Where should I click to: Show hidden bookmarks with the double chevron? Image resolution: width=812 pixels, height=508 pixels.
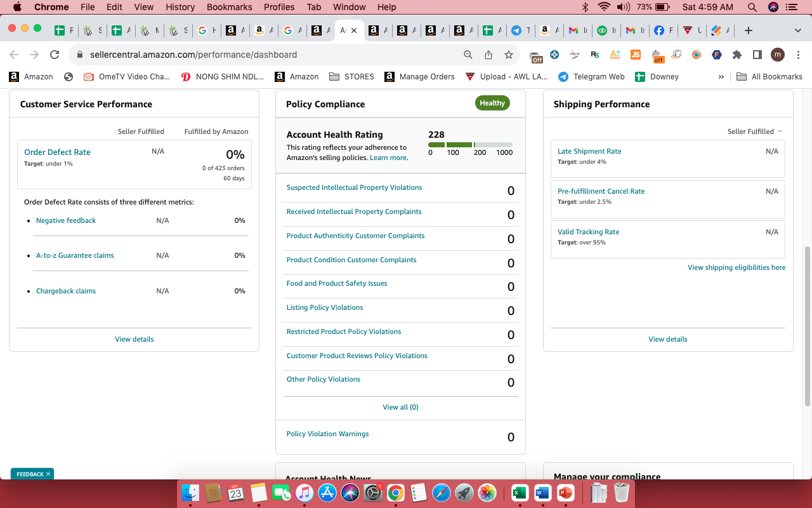click(x=721, y=76)
